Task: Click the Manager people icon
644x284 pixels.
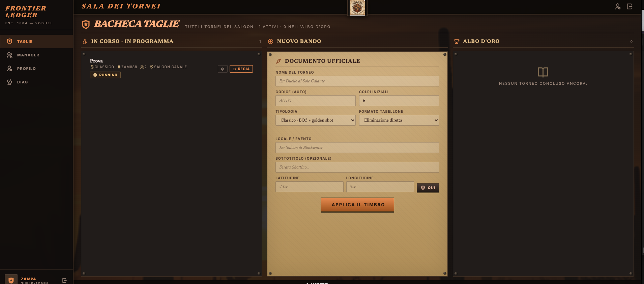Action: [10, 55]
